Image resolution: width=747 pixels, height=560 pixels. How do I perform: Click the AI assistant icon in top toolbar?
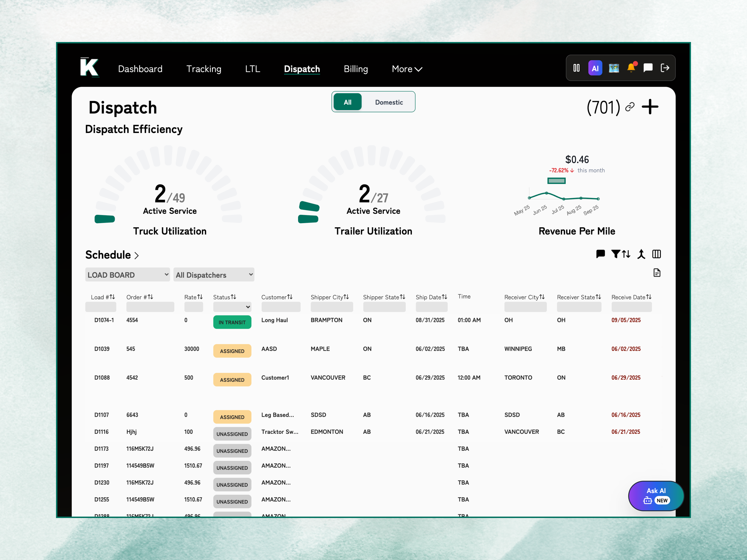point(595,68)
